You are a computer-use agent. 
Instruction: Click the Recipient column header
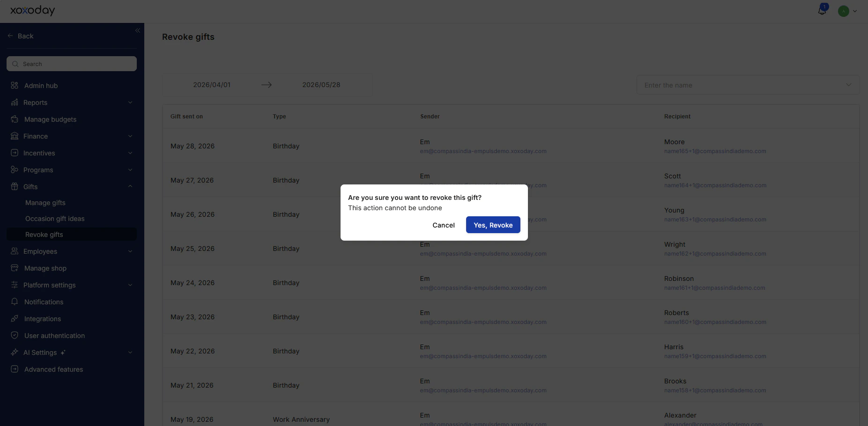click(x=677, y=117)
